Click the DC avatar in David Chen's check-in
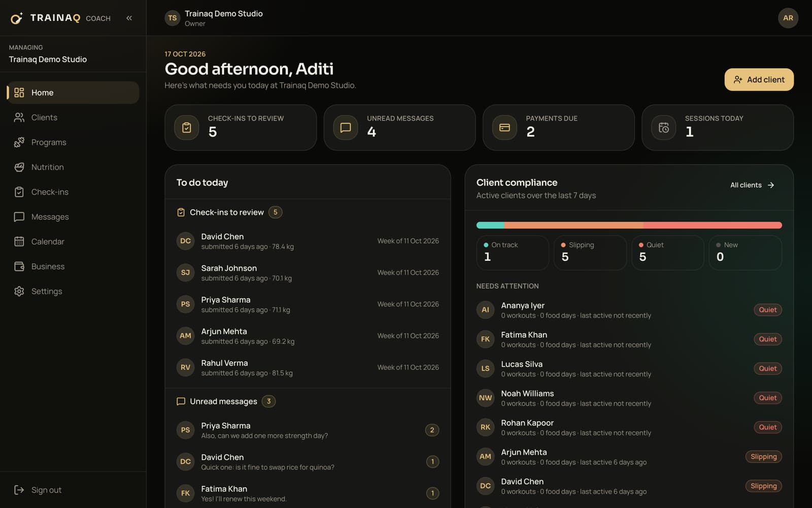The height and width of the screenshot is (508, 812). (x=185, y=241)
